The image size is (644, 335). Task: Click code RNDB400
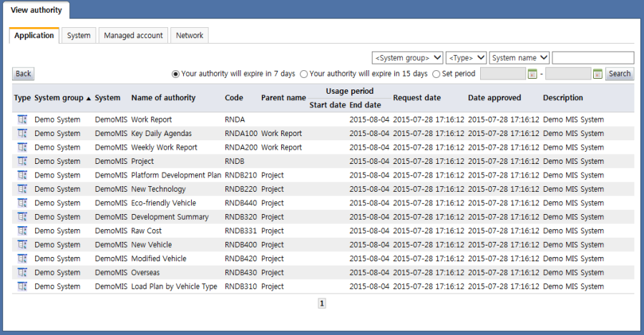click(x=240, y=245)
